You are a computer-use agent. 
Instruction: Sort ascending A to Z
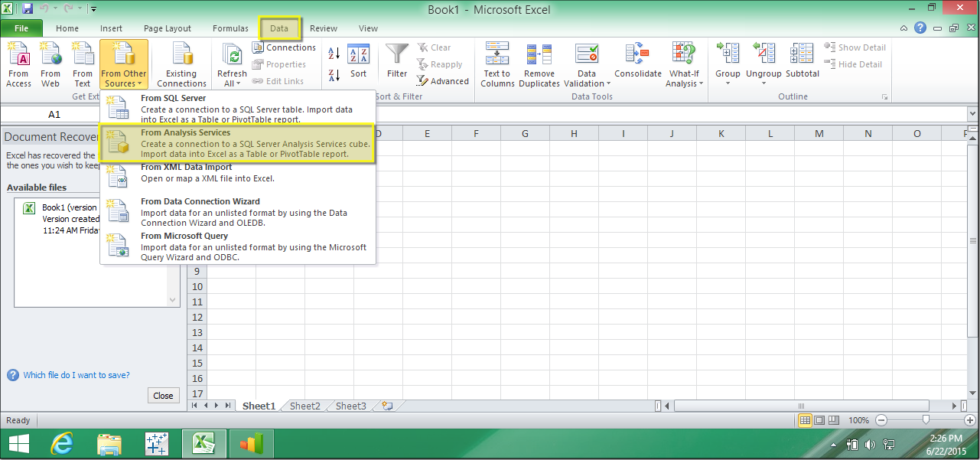pos(334,54)
